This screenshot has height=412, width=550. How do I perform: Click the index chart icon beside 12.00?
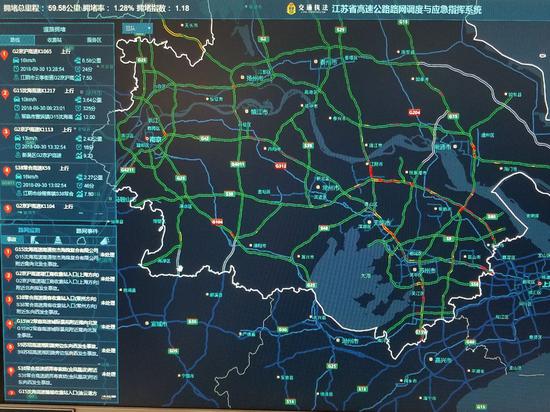[78, 117]
